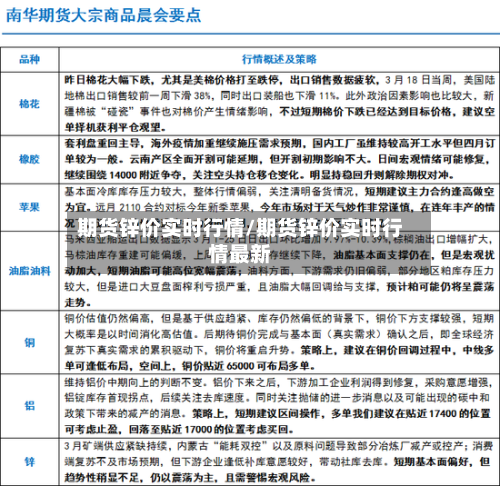Click the text 基本面冷库库存压力较大

(x=123, y=191)
